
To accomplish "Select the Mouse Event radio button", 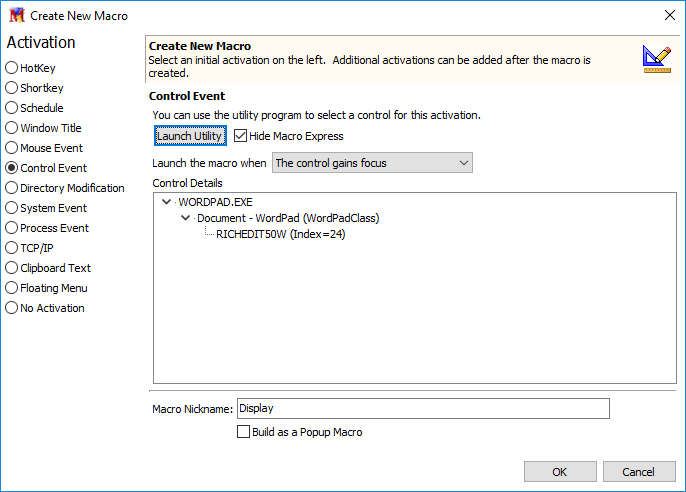I will [44, 148].
